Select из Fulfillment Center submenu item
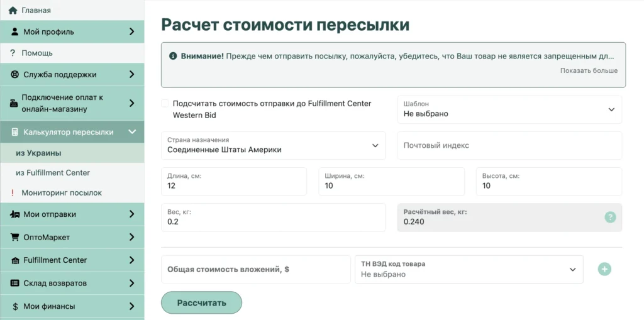 (72, 173)
